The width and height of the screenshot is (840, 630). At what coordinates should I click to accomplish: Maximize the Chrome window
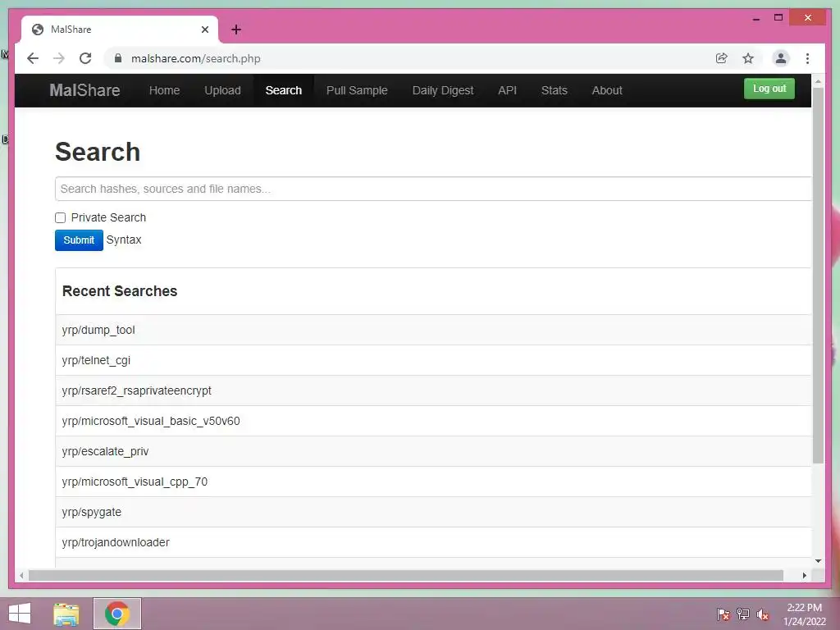coord(778,18)
